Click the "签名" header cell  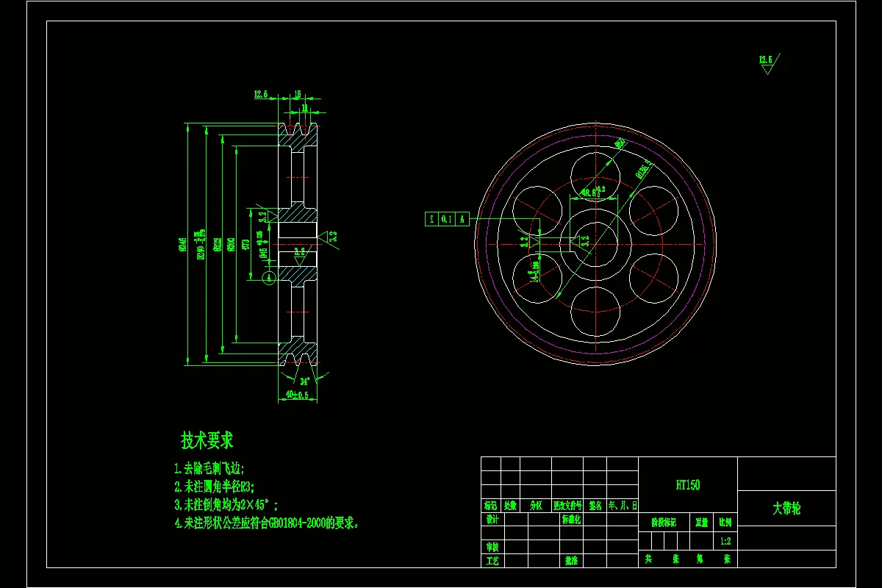pyautogui.click(x=595, y=506)
